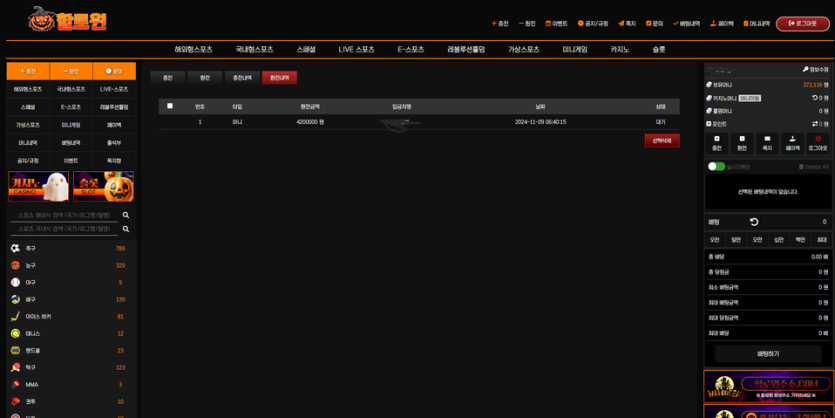
Task: Open notice/rules link in header
Action: pos(593,23)
